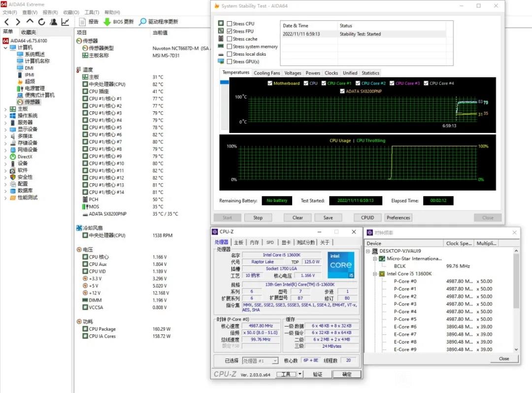
Task: Open CPUID from the stability test
Action: pos(367,218)
